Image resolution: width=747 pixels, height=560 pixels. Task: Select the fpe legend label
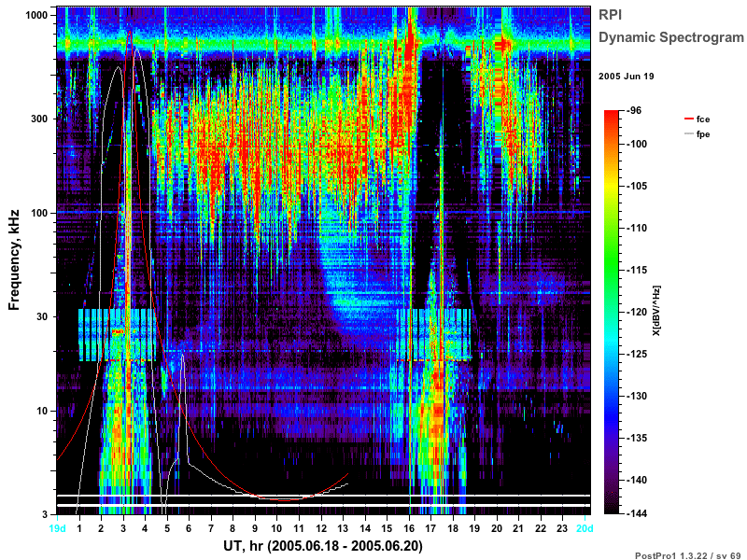click(703, 134)
